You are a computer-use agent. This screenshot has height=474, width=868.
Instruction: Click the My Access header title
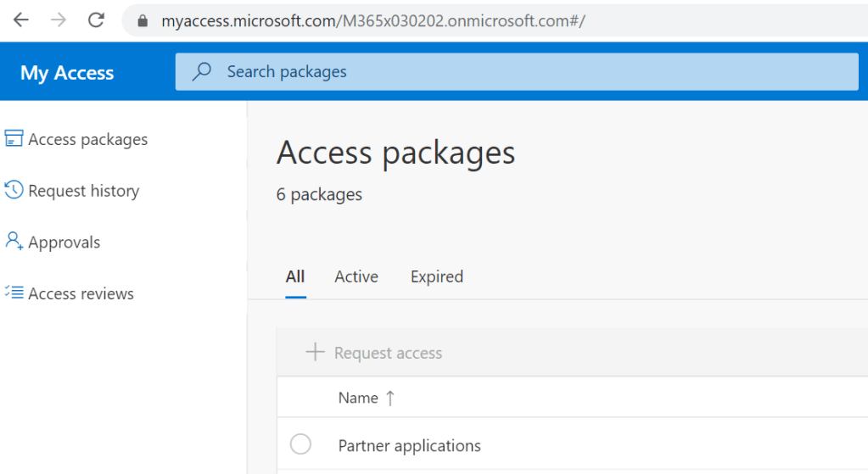pyautogui.click(x=67, y=73)
